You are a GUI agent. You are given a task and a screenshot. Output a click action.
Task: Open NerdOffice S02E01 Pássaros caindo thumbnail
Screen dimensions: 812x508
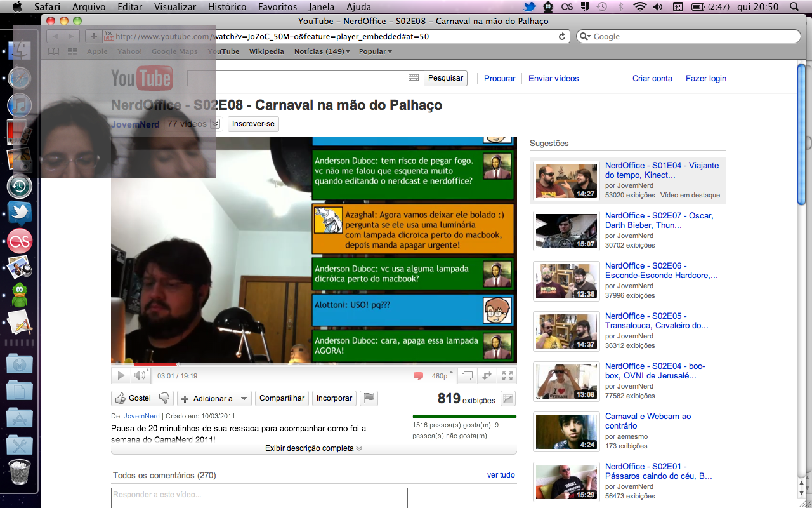click(x=566, y=482)
